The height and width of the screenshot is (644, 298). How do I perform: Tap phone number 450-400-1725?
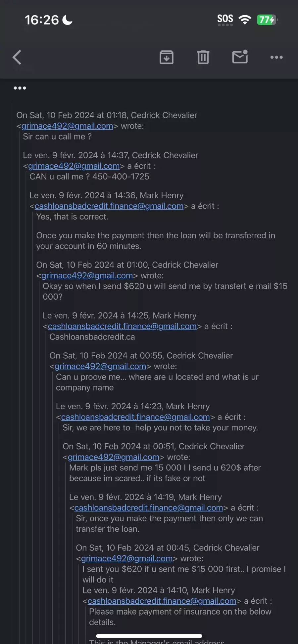point(121,177)
